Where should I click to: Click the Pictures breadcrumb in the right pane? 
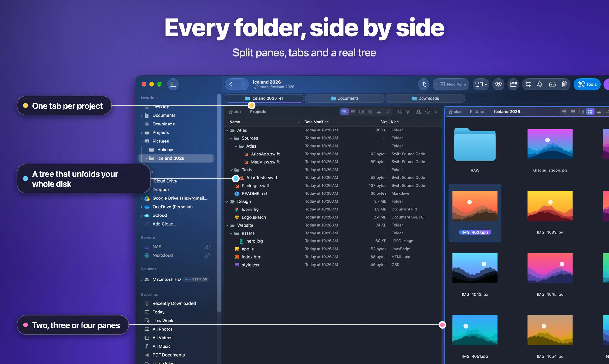pos(477,112)
